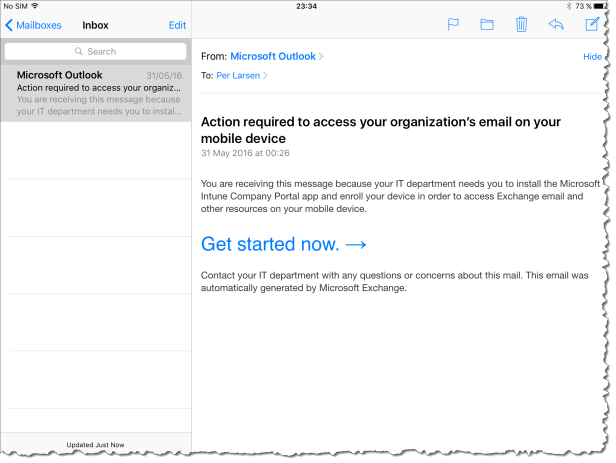This screenshot has height=463, width=616.
Task: Click the Search field in the inbox
Action: click(96, 51)
